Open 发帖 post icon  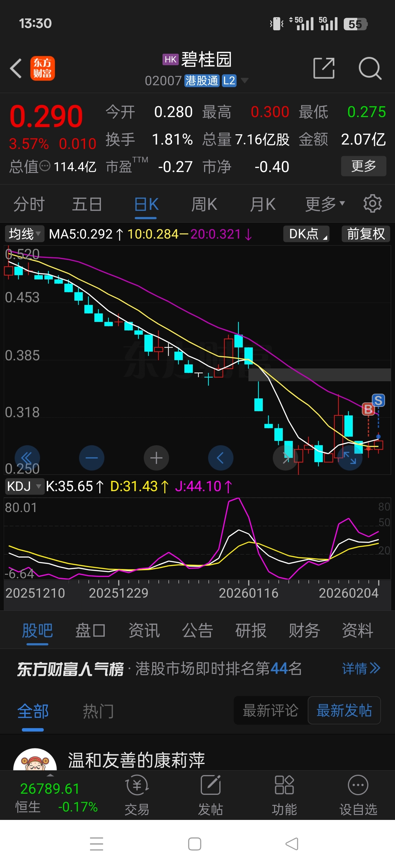click(211, 785)
